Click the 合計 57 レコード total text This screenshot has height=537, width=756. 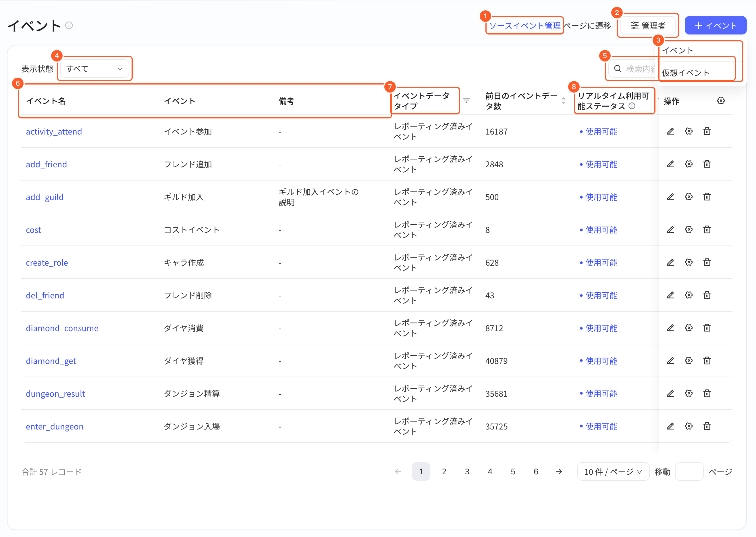(51, 471)
